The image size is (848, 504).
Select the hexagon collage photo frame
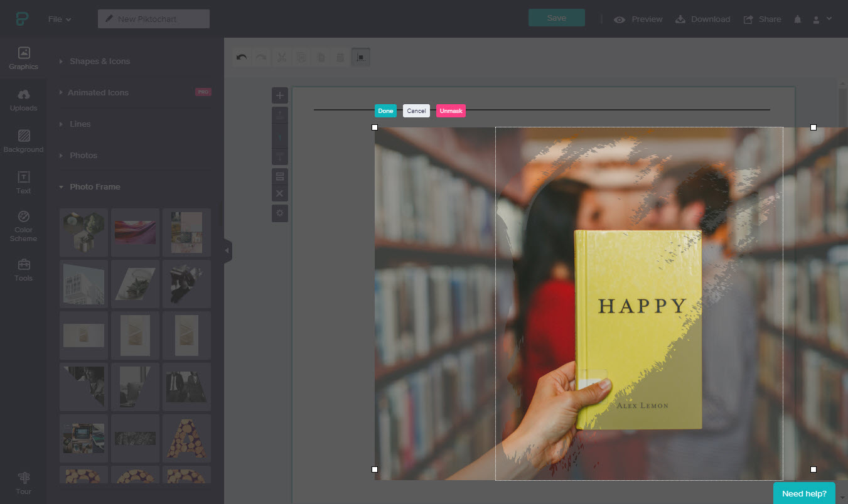pos(84,232)
